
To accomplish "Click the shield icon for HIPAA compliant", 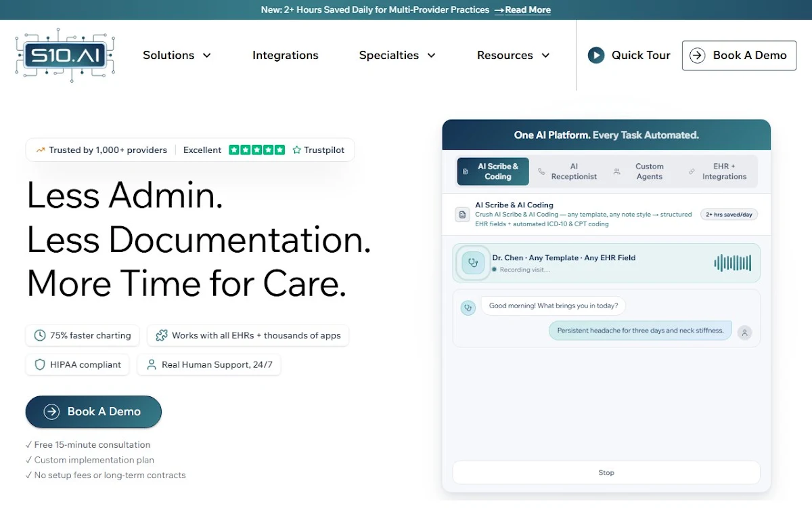I will (x=40, y=364).
